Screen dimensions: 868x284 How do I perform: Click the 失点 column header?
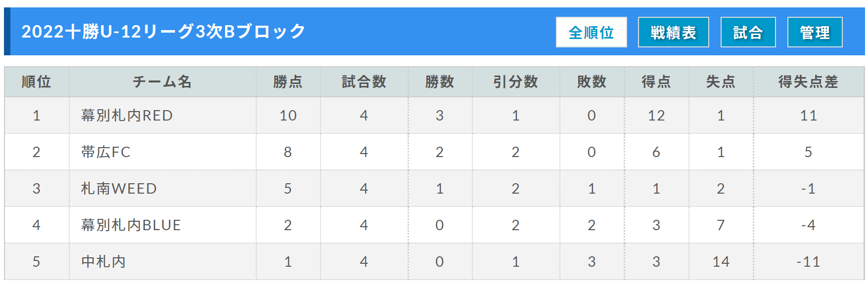[721, 82]
